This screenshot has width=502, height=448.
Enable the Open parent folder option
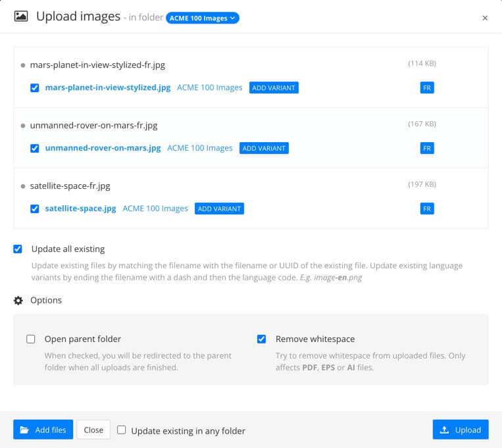click(31, 339)
